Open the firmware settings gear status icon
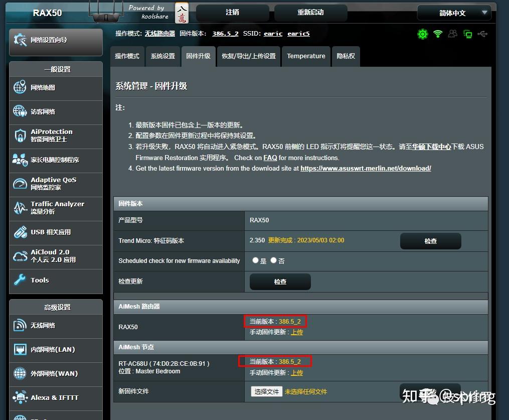509x420 pixels. [423, 34]
